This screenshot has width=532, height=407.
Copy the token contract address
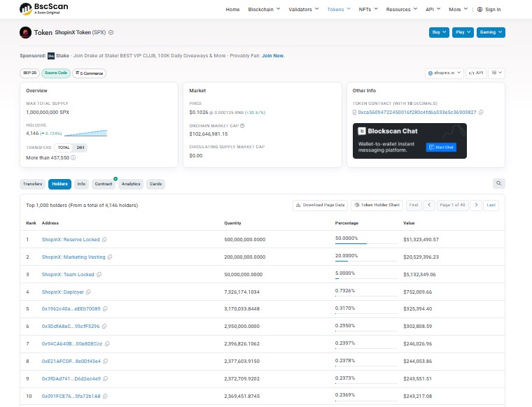point(481,112)
